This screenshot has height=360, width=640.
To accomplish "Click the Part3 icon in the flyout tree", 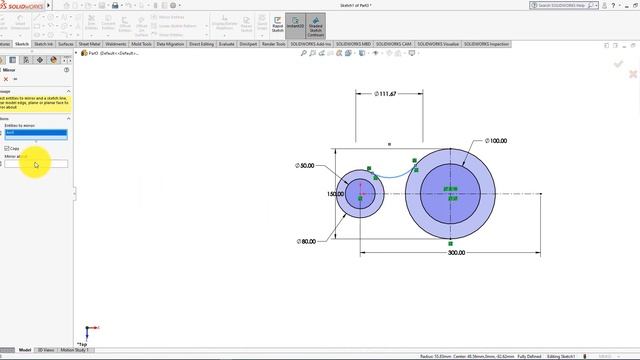I will (84, 53).
